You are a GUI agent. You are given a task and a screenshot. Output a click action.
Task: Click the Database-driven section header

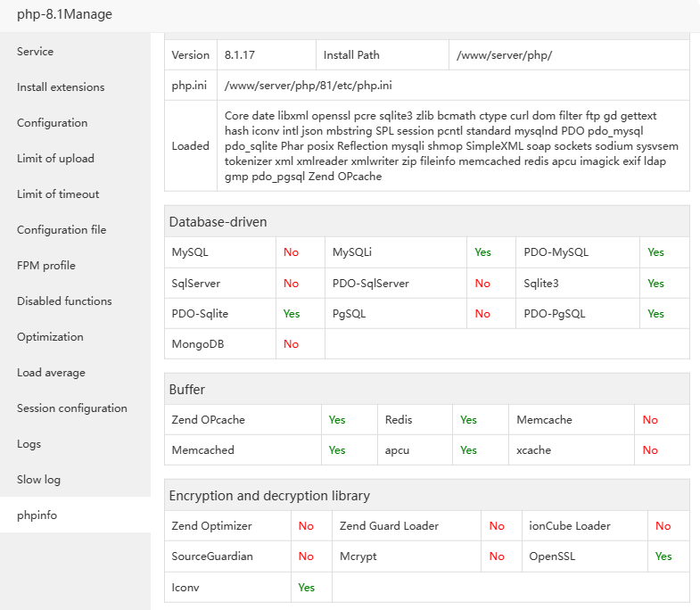click(218, 222)
